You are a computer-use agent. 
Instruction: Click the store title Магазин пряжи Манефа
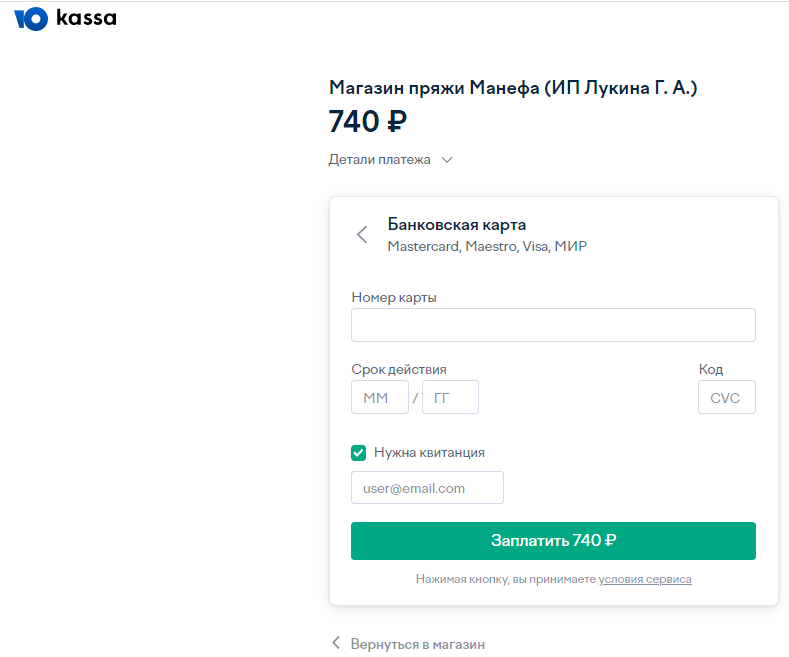[x=513, y=88]
